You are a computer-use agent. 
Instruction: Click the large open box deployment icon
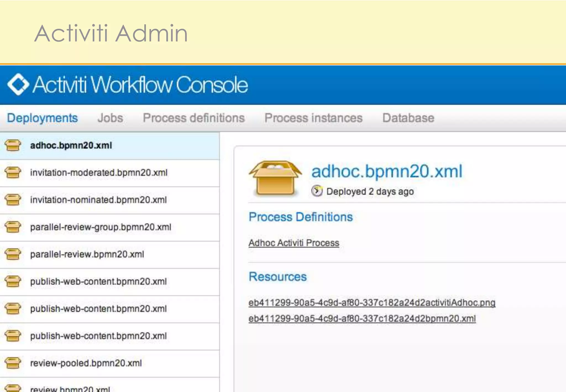coord(275,178)
